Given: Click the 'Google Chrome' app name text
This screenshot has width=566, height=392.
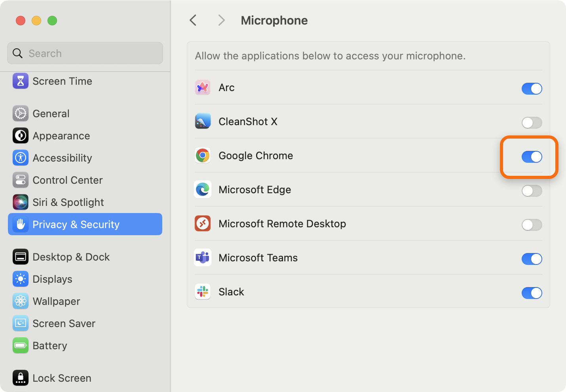Looking at the screenshot, I should click(256, 156).
